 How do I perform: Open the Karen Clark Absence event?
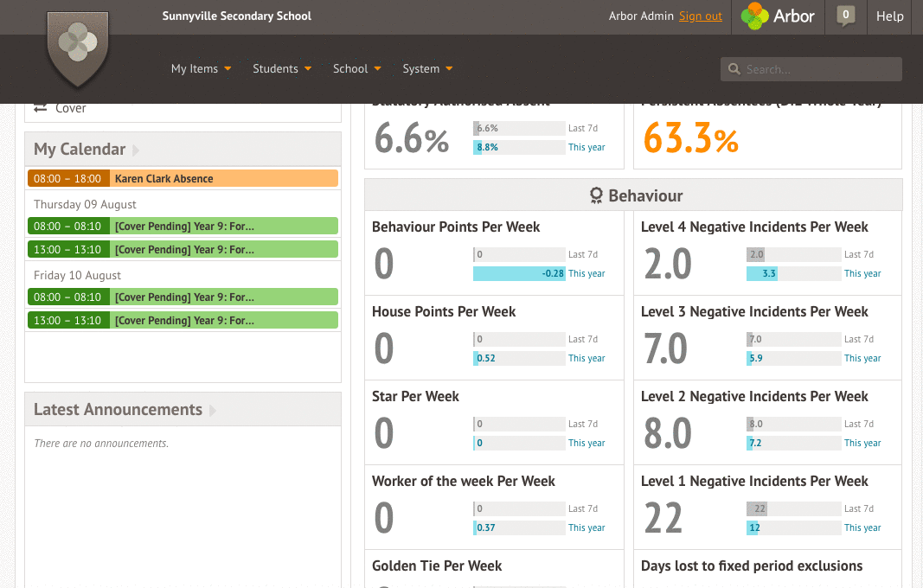point(183,178)
